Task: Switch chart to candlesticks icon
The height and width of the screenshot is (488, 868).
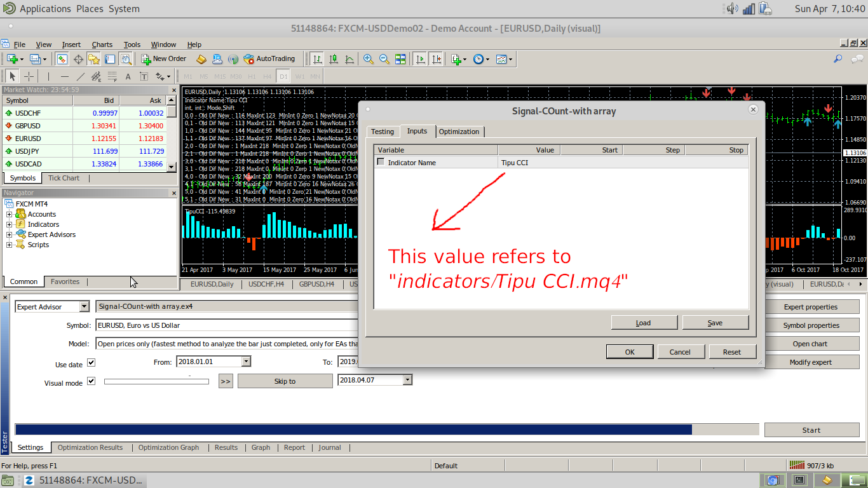Action: pyautogui.click(x=333, y=59)
